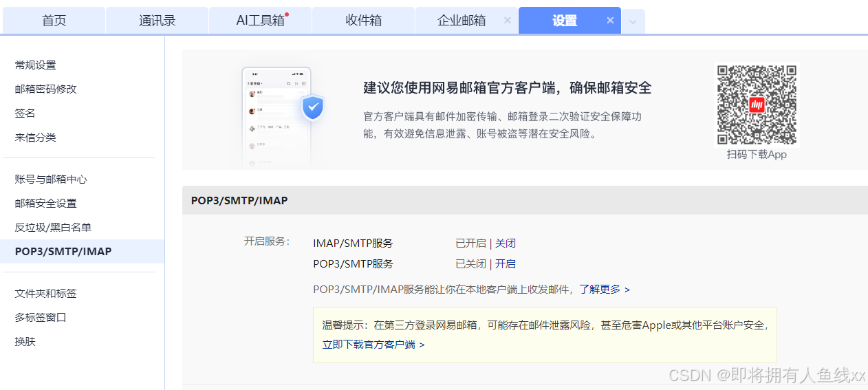Open 反垃圾/黑白名单 settings

pos(53,228)
